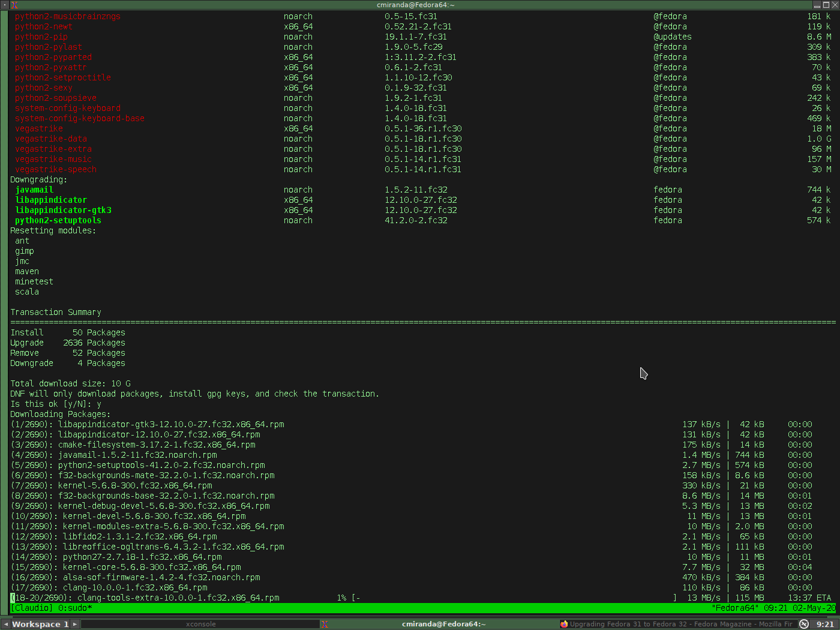This screenshot has height=630, width=840.
Task: Switch to previous workspace with left arrow
Action: [5, 624]
